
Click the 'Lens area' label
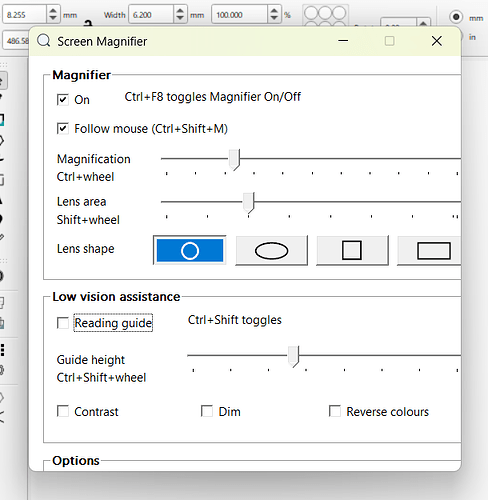pos(82,202)
